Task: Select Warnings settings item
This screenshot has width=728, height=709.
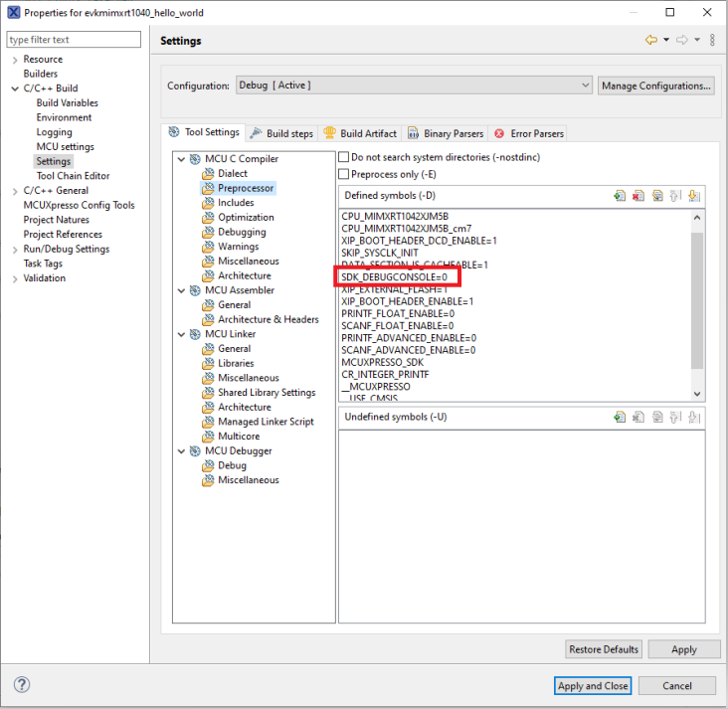Action: coord(238,247)
